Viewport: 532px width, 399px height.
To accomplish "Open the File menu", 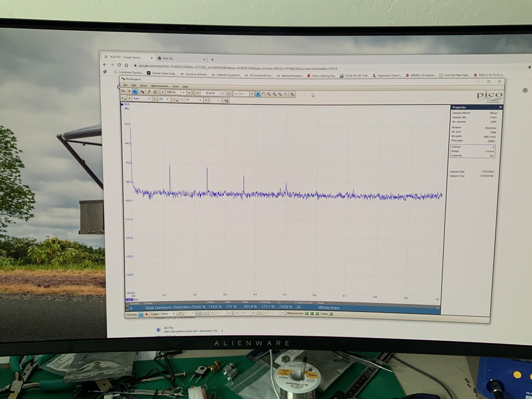I will [x=125, y=85].
